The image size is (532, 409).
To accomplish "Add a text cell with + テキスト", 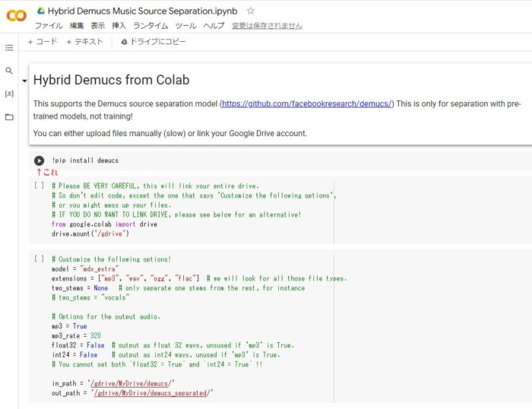I will coord(84,42).
